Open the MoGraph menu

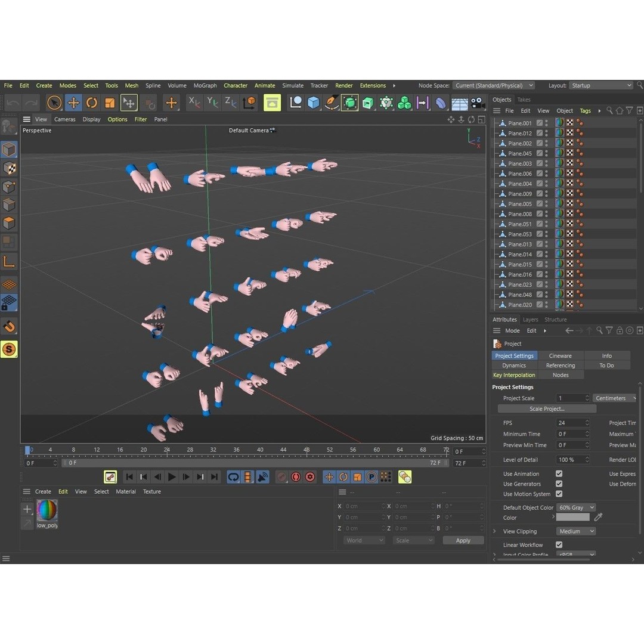coord(205,85)
